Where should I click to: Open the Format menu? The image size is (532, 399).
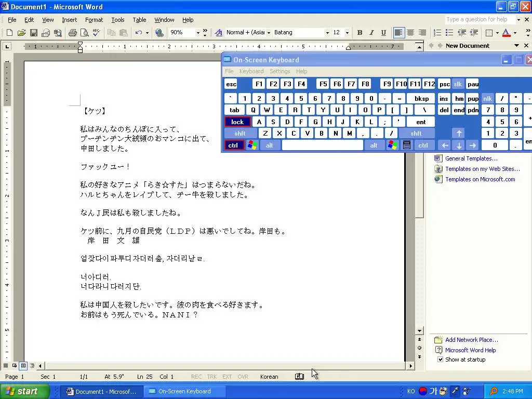(94, 20)
